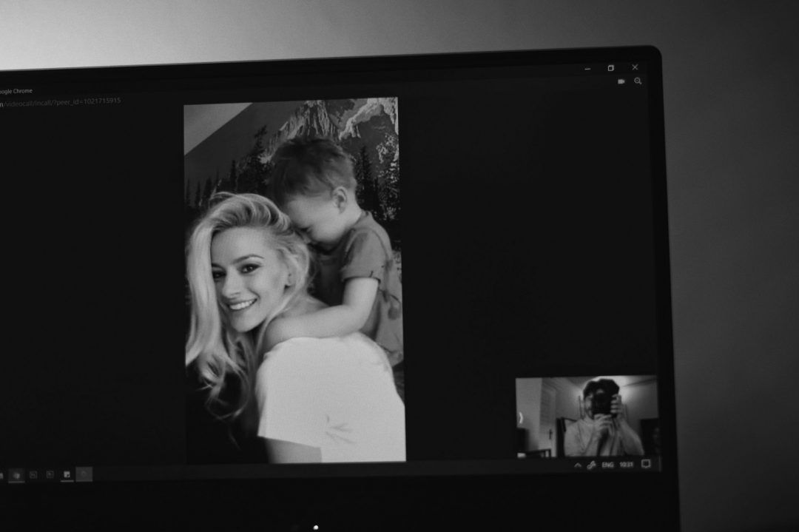Open the network tray icon
Image resolution: width=799 pixels, height=532 pixels.
click(592, 465)
